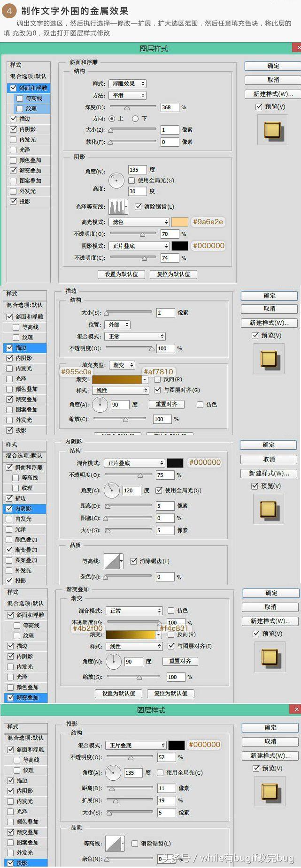The height and width of the screenshot is (868, 301).
Task: Click 取消 button in the 内阴影 dialog
Action: [x=269, y=459]
